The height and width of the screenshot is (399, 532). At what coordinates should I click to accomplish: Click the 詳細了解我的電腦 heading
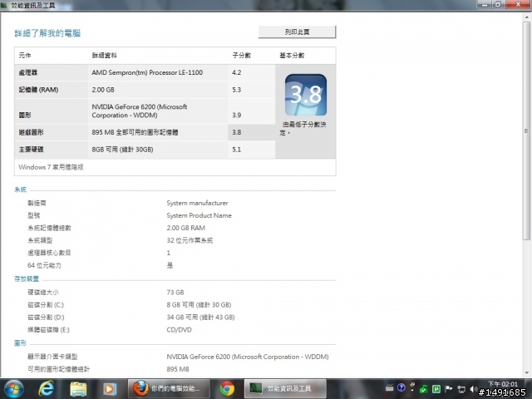click(x=47, y=33)
